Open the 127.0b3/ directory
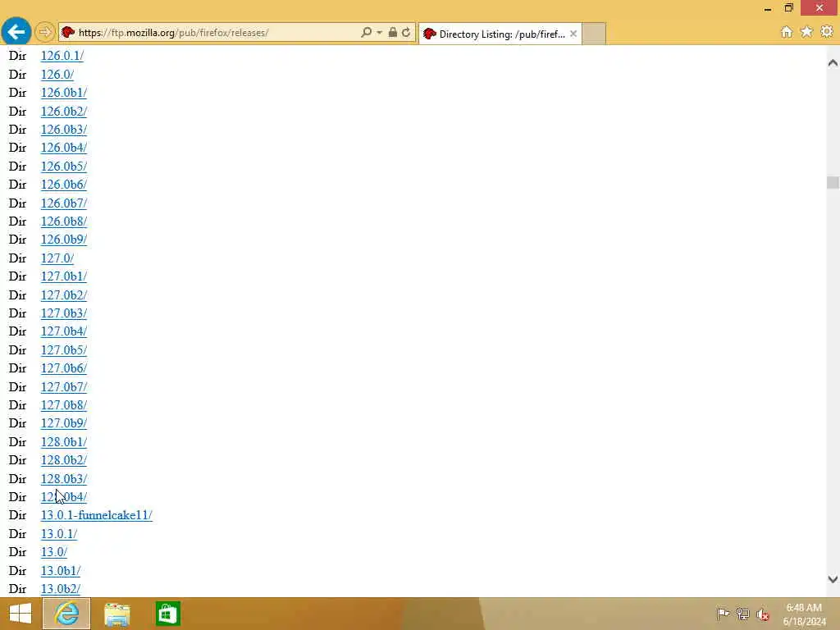 point(64,313)
